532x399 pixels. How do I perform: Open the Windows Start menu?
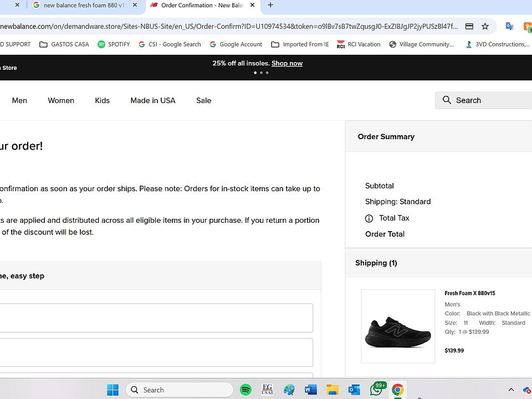112,390
